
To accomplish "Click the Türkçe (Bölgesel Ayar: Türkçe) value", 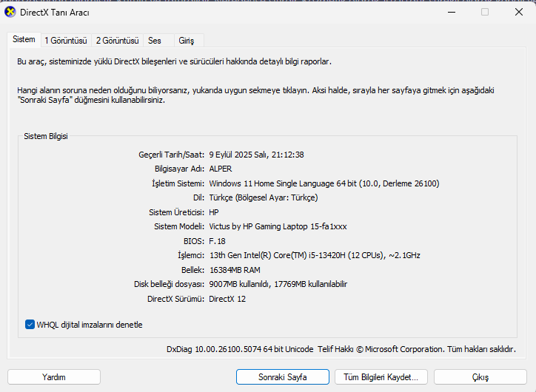I will point(264,197).
